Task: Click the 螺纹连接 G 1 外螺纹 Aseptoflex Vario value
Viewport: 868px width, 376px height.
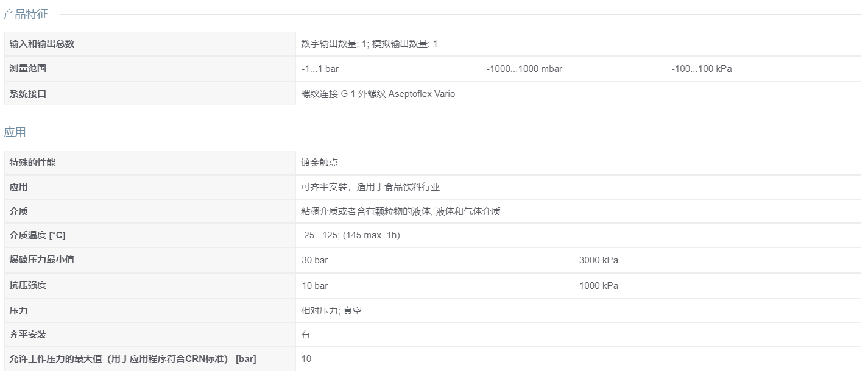Action: (378, 93)
